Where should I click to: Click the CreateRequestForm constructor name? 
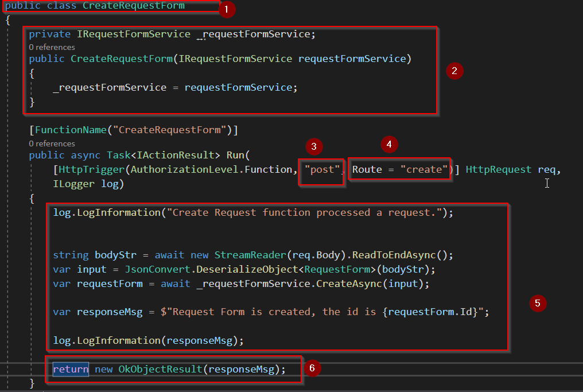tap(122, 59)
